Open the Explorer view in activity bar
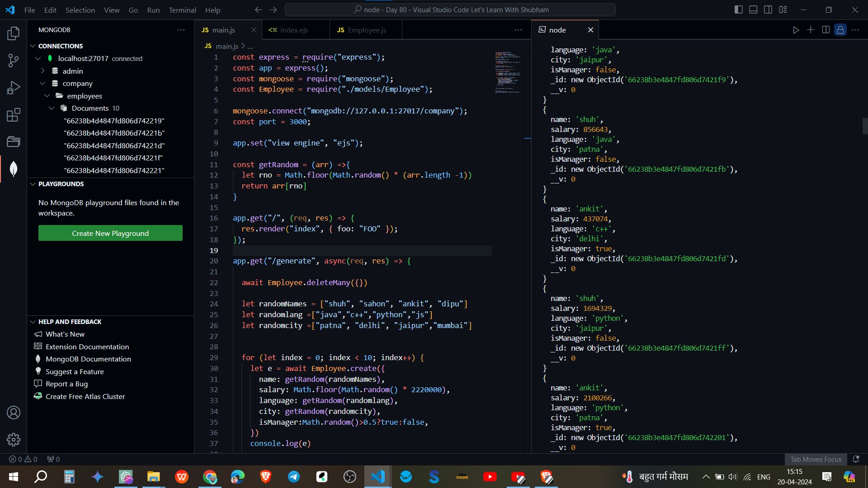868x488 pixels. coord(14,33)
